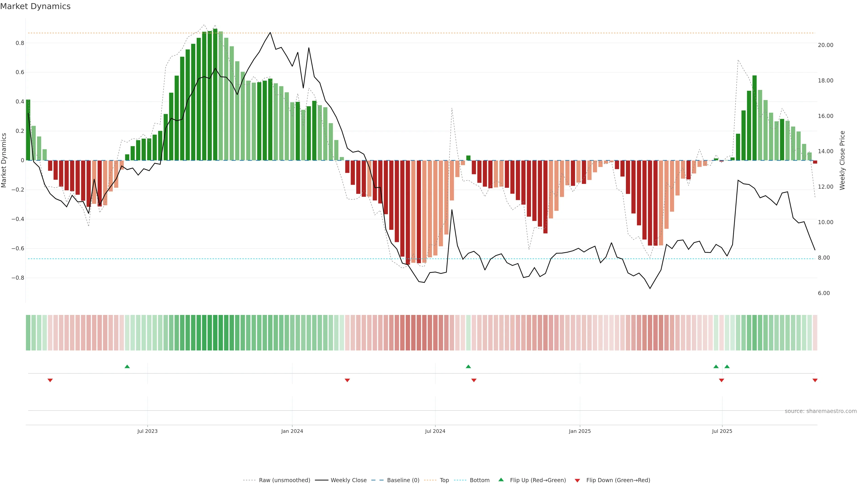The width and height of the screenshot is (868, 488).
Task: Toggle the Bottom legend entry
Action: [x=479, y=480]
